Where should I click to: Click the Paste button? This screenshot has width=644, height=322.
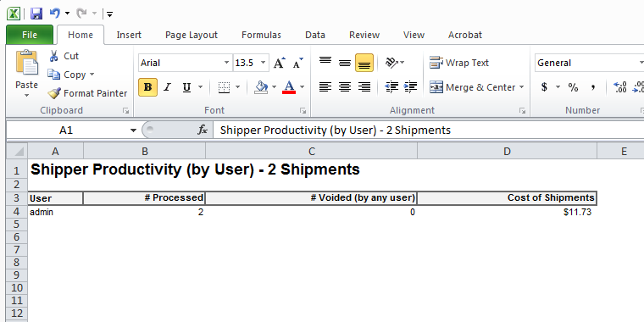click(x=27, y=75)
